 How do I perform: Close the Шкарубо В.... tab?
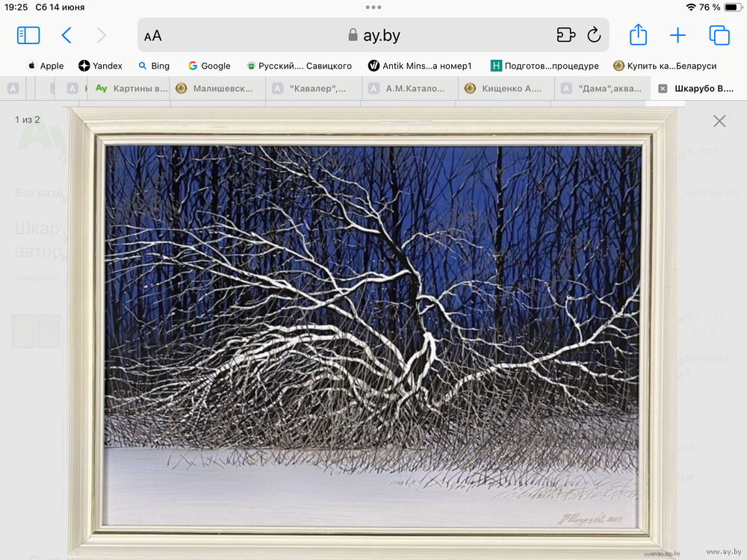click(662, 89)
